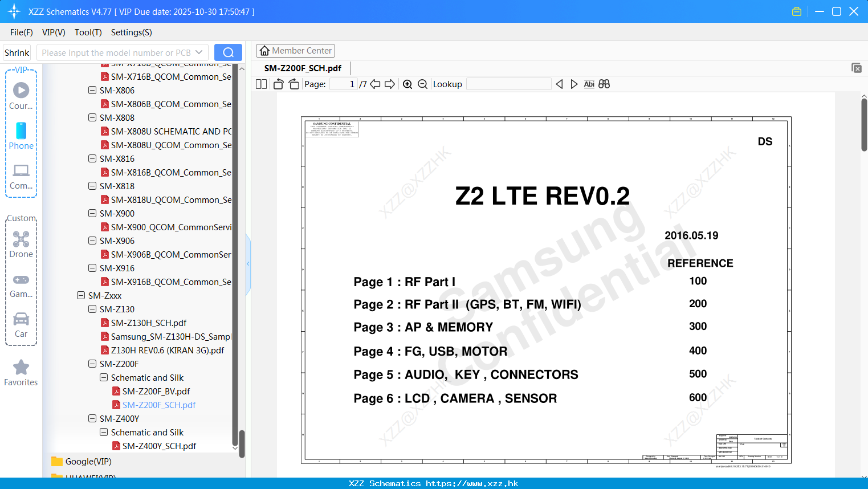Open the VIP(V) menu

click(x=54, y=32)
